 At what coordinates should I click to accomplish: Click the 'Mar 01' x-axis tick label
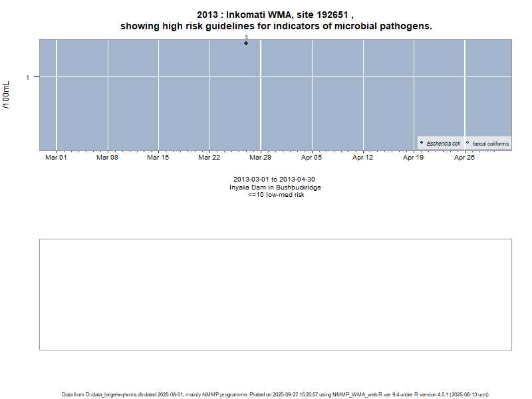[56, 158]
